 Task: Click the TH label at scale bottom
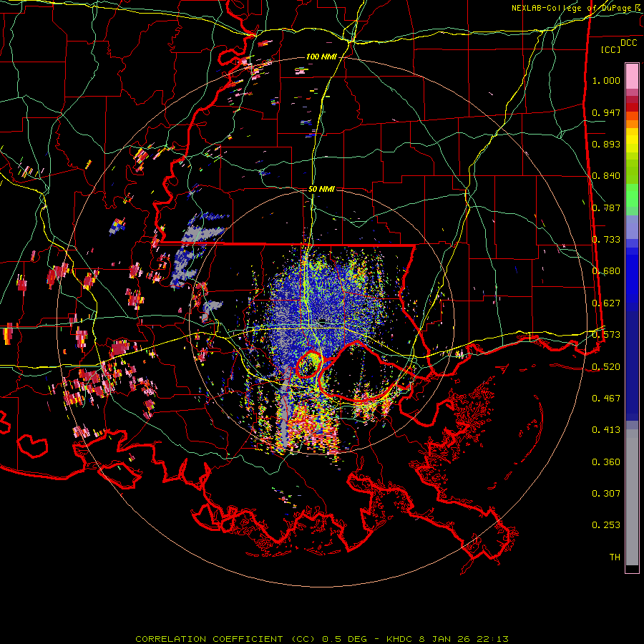pos(615,557)
